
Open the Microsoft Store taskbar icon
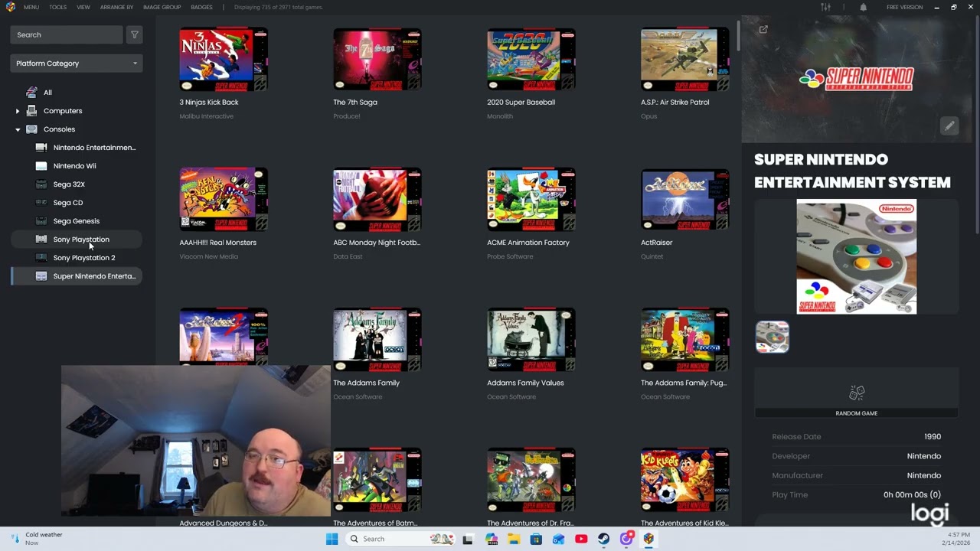coord(536,539)
